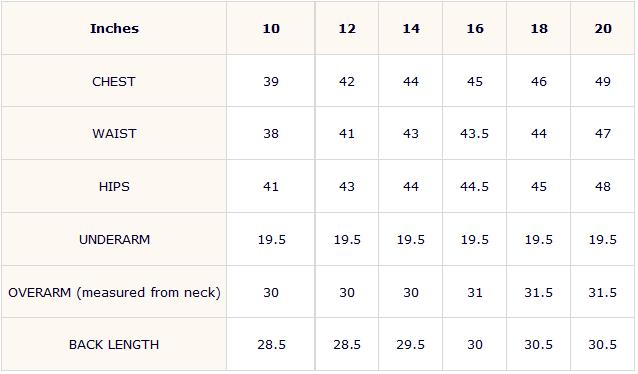This screenshot has width=638, height=374.
Task: Click hips value 48 for size 20
Action: 603,186
